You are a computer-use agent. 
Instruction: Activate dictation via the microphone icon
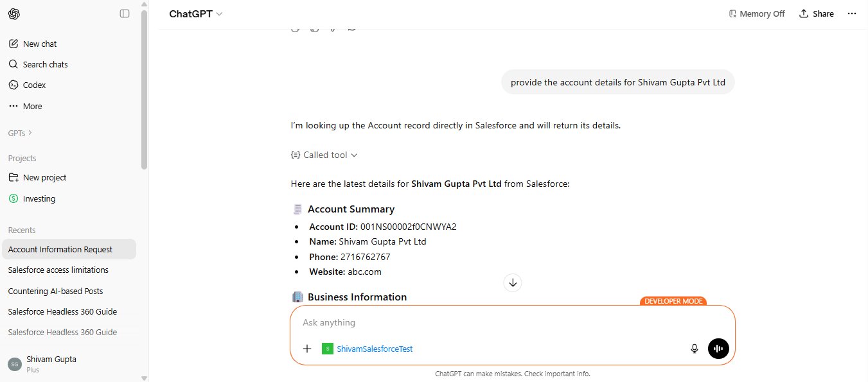coord(695,348)
